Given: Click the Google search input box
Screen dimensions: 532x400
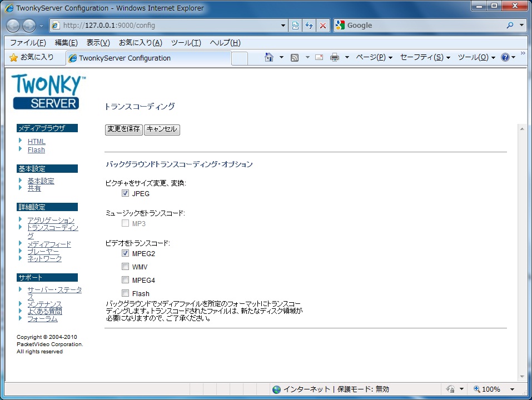Looking at the screenshot, I should click(x=424, y=25).
